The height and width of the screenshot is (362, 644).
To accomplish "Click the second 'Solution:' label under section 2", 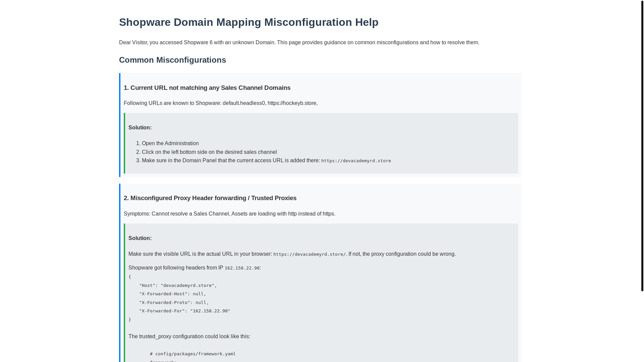I will click(x=140, y=238).
